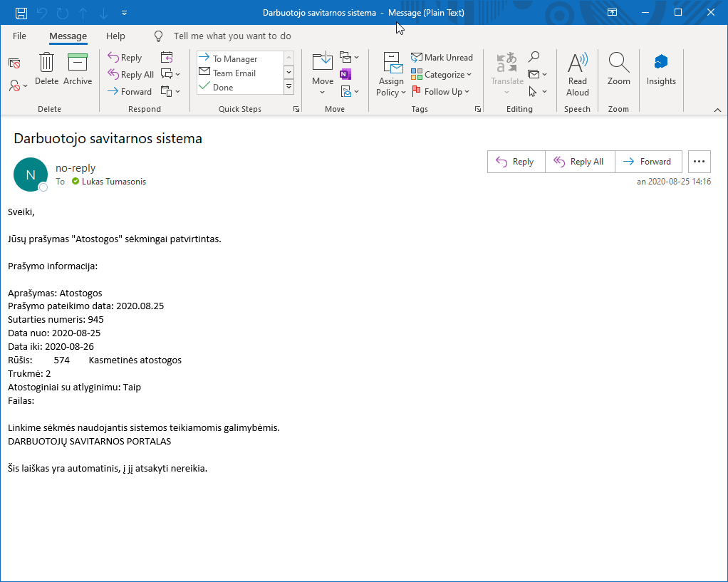This screenshot has height=582, width=728.
Task: Click Reply All in the message header
Action: [579, 162]
